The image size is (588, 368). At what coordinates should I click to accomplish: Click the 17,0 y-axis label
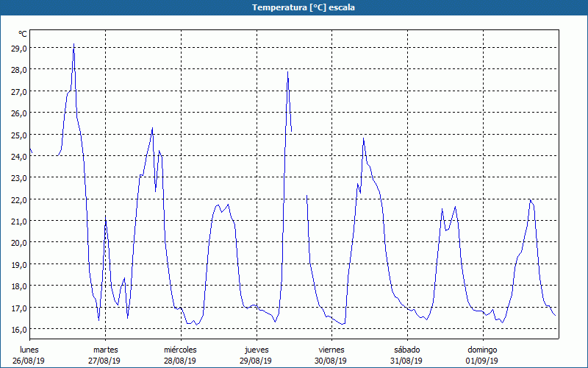pyautogui.click(x=18, y=308)
